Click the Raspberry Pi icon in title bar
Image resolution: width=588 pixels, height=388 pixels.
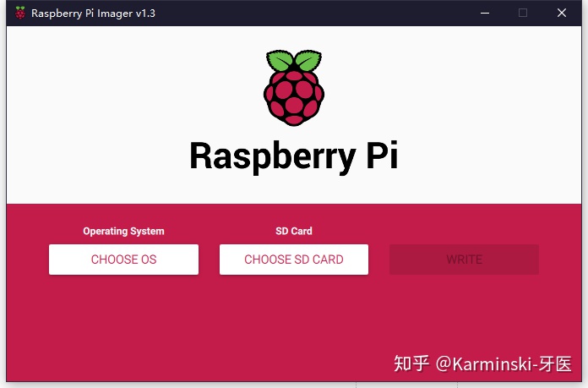pos(20,14)
